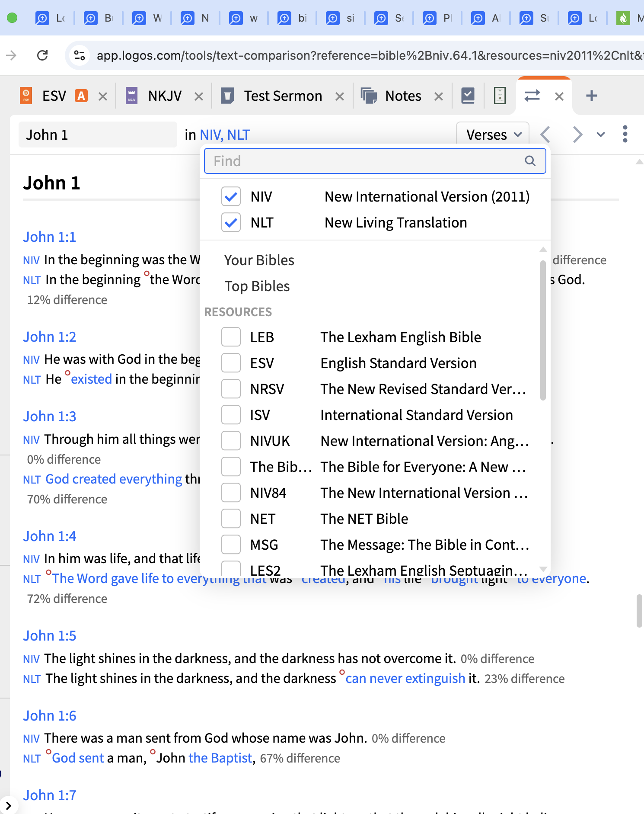Close the NKJV tab

point(198,96)
